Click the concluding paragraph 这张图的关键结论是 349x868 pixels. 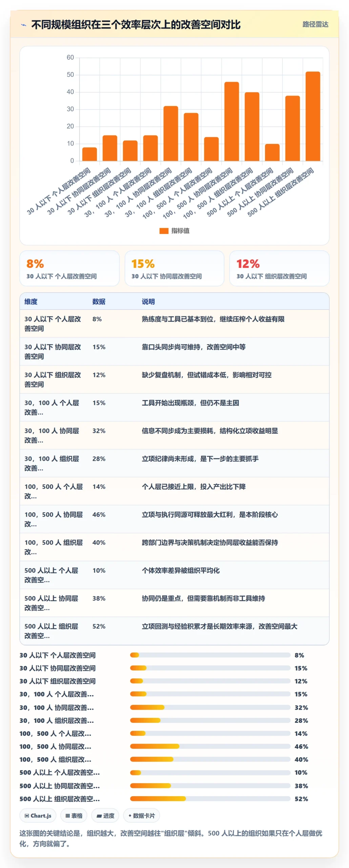pyautogui.click(x=171, y=838)
